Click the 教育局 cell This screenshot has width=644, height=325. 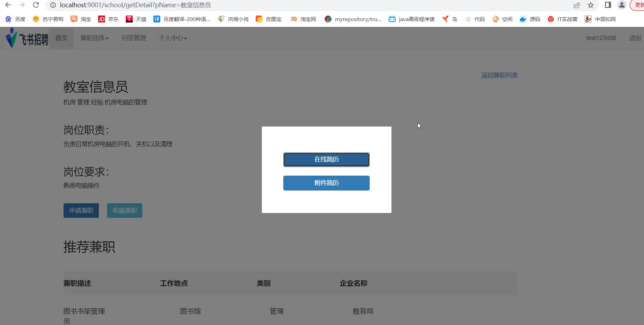(x=363, y=311)
